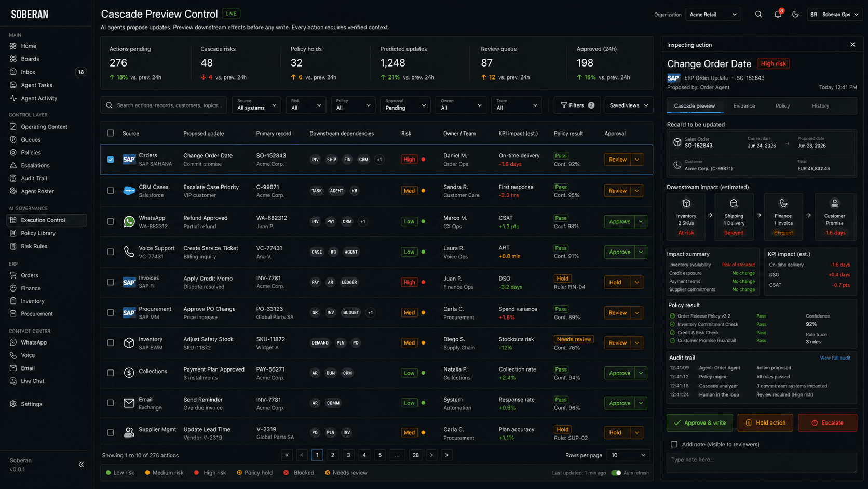868x489 pixels.
Task: Toggle the Auto refresh switch
Action: [616, 473]
